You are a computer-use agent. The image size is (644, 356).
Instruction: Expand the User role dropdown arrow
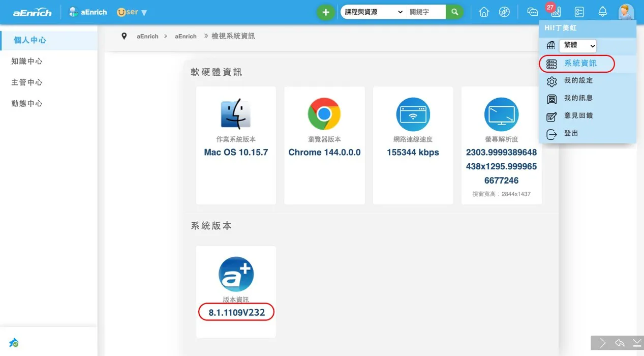click(x=144, y=13)
